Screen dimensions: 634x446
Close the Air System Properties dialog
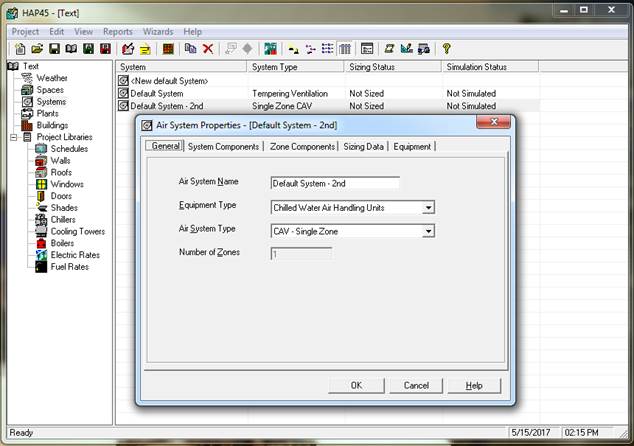[494, 122]
